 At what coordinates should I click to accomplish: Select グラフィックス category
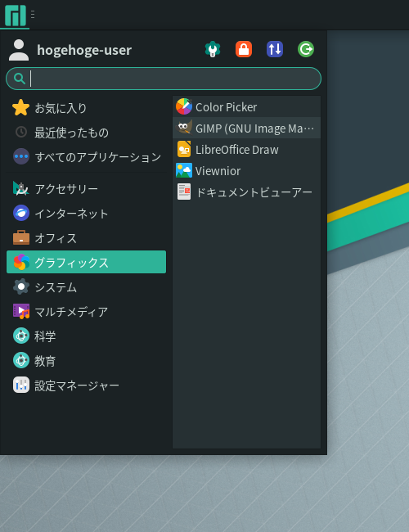coord(86,262)
